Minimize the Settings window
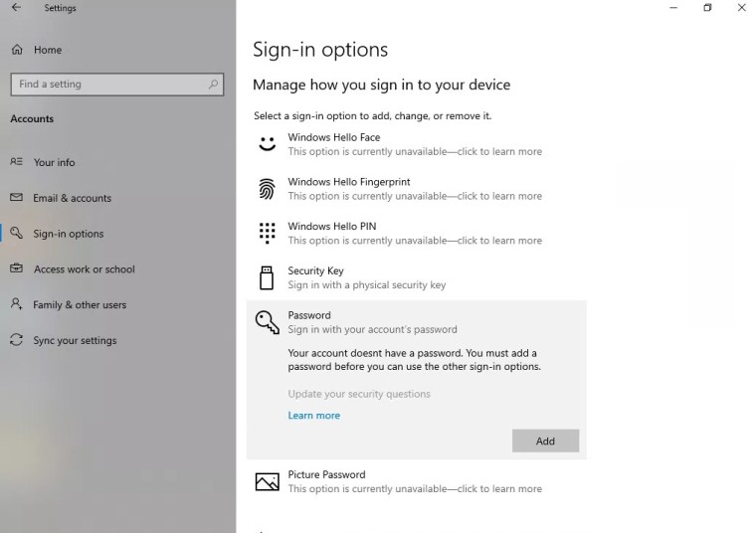The height and width of the screenshot is (533, 756). (x=673, y=7)
